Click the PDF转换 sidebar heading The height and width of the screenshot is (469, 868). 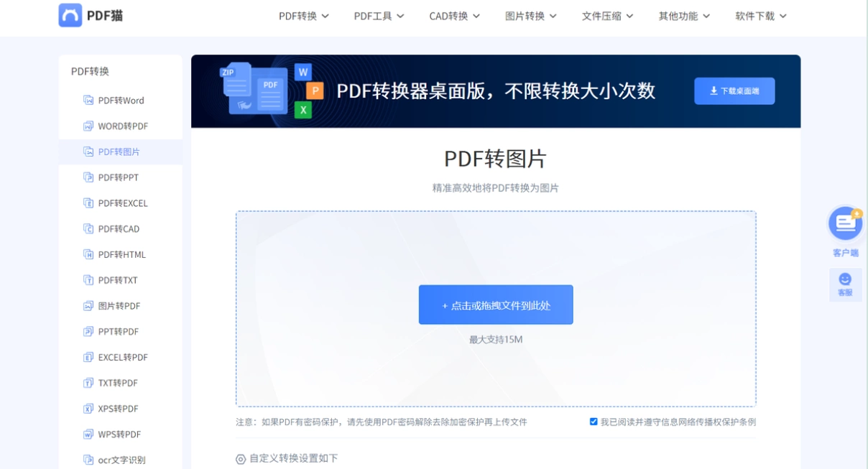pyautogui.click(x=90, y=71)
